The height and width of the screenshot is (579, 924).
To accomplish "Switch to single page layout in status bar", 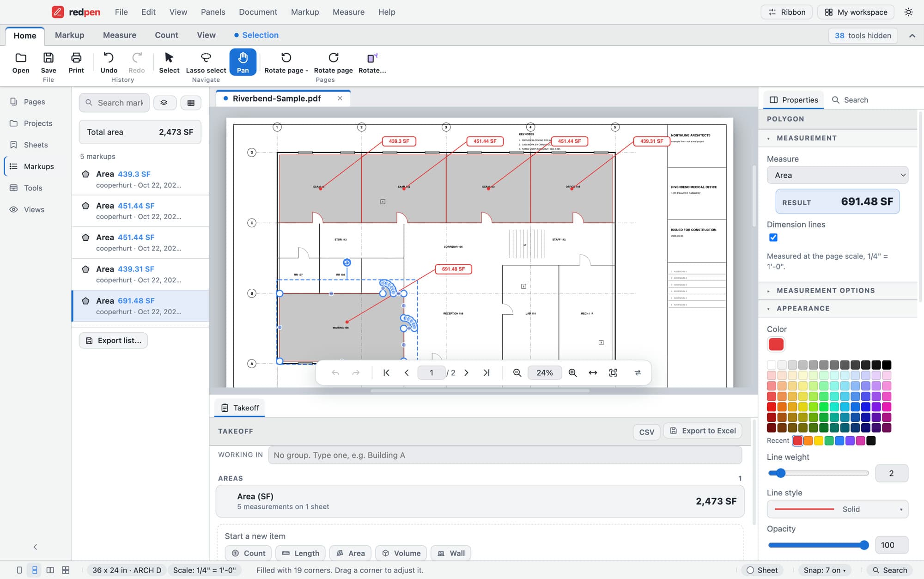I will point(19,570).
